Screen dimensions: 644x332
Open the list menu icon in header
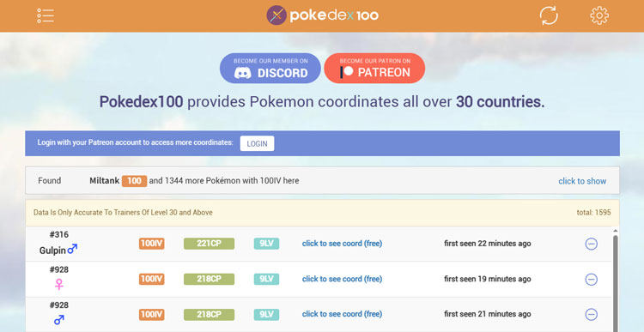coord(46,15)
